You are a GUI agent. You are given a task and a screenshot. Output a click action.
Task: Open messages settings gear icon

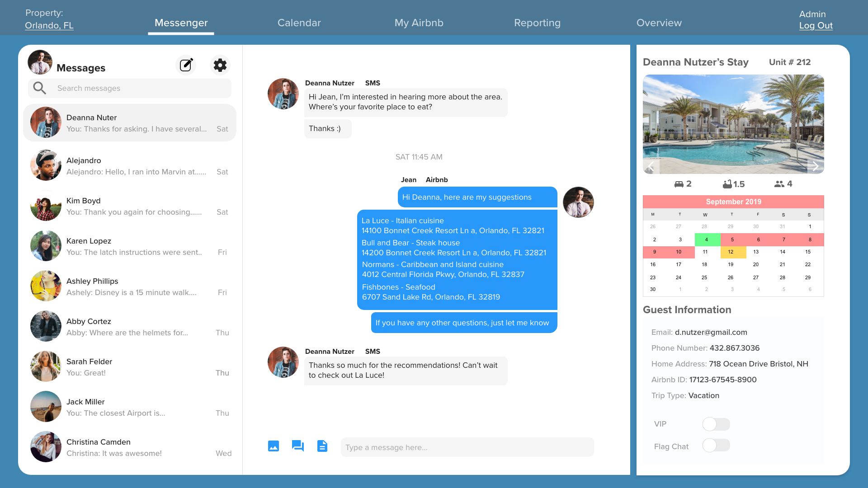220,65
